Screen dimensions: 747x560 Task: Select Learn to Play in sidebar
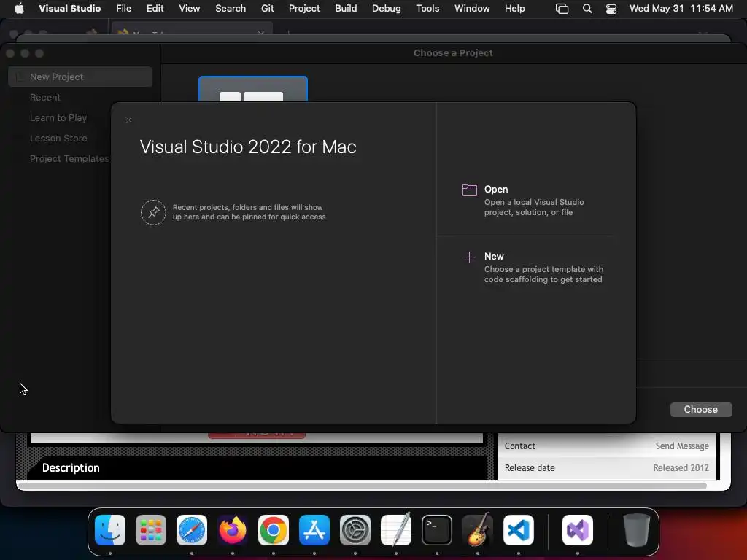tap(58, 117)
